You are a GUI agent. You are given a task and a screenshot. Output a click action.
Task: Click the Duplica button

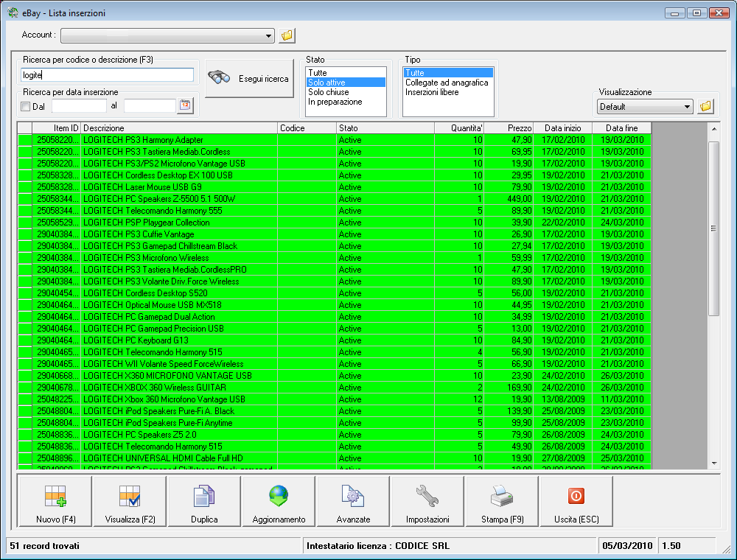click(x=204, y=502)
